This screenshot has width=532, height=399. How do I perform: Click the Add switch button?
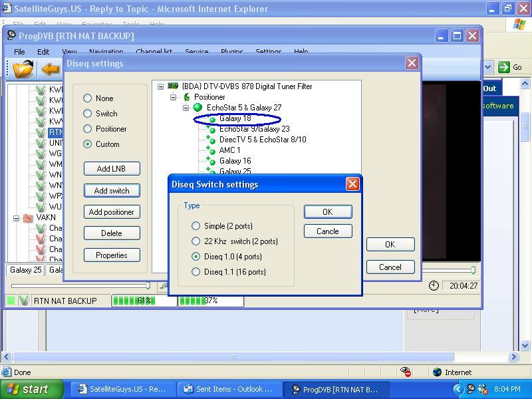(x=112, y=191)
